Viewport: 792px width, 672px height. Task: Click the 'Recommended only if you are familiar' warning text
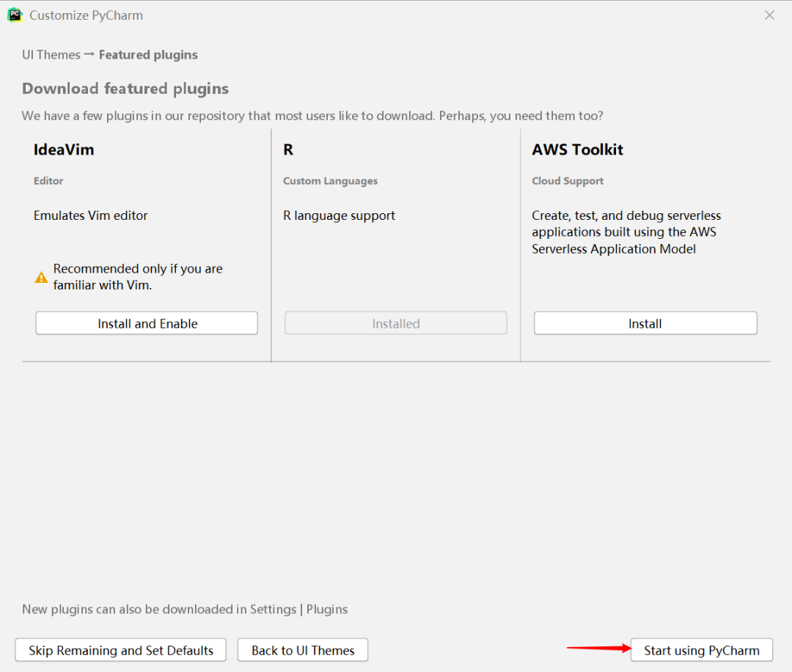pos(138,277)
